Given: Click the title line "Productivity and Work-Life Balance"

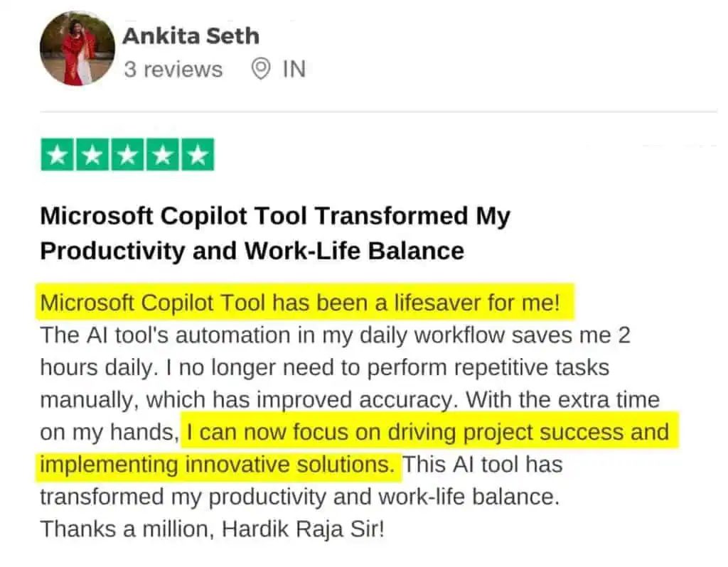Looking at the screenshot, I should 252,250.
